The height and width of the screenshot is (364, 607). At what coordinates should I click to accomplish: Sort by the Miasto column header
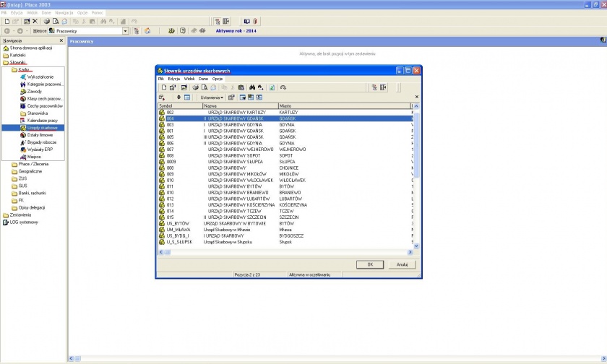(x=344, y=106)
